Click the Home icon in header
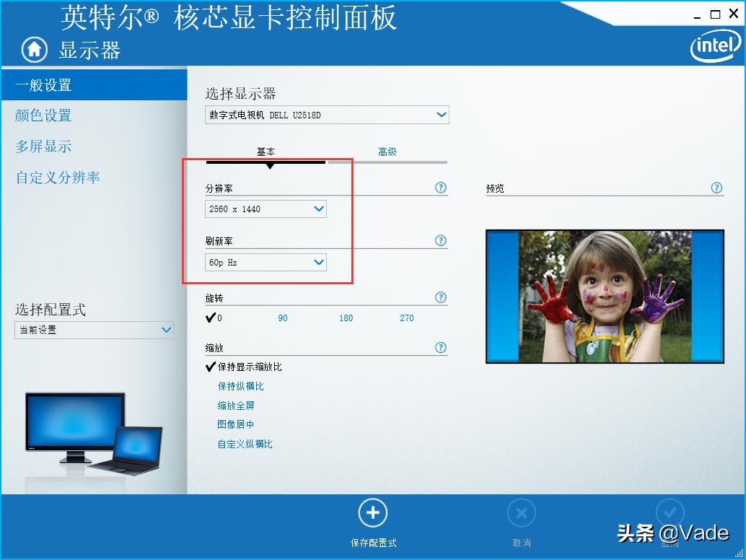 pos(33,49)
